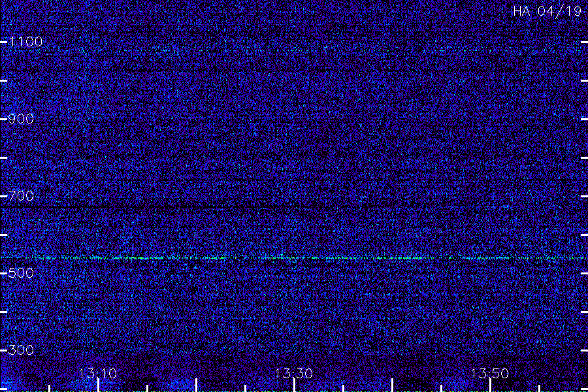Viewport: 588px width, 392px height.
Task: Click the 13:30 time axis label
Action: pos(293,374)
